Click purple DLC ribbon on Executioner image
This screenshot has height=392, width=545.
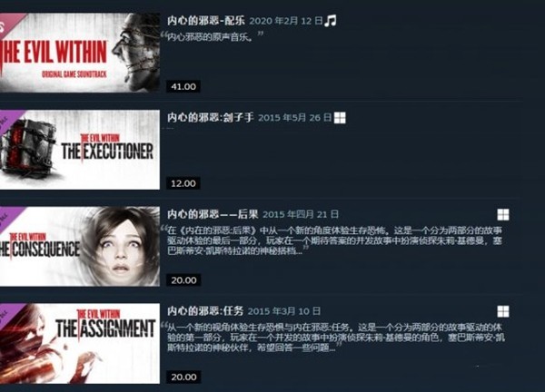[x=9, y=118]
